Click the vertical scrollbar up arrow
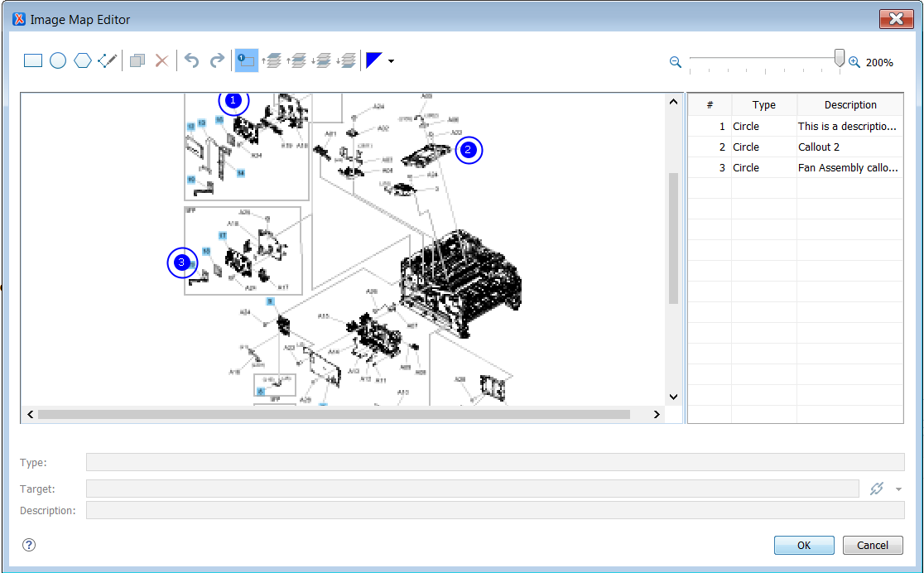 674,101
